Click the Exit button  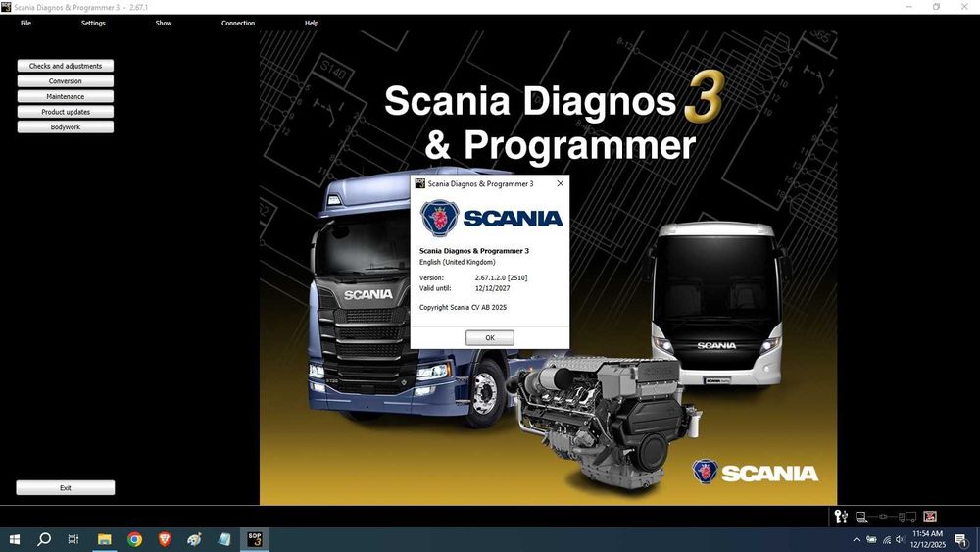click(66, 487)
